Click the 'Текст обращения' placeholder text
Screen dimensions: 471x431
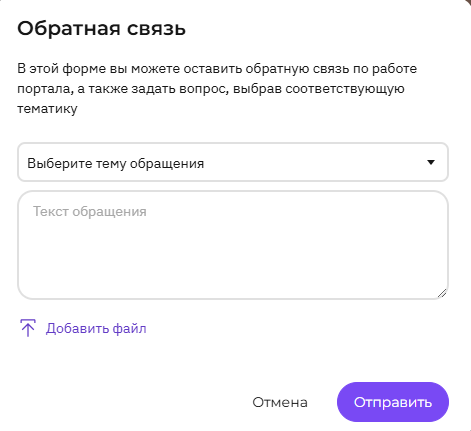(x=89, y=212)
